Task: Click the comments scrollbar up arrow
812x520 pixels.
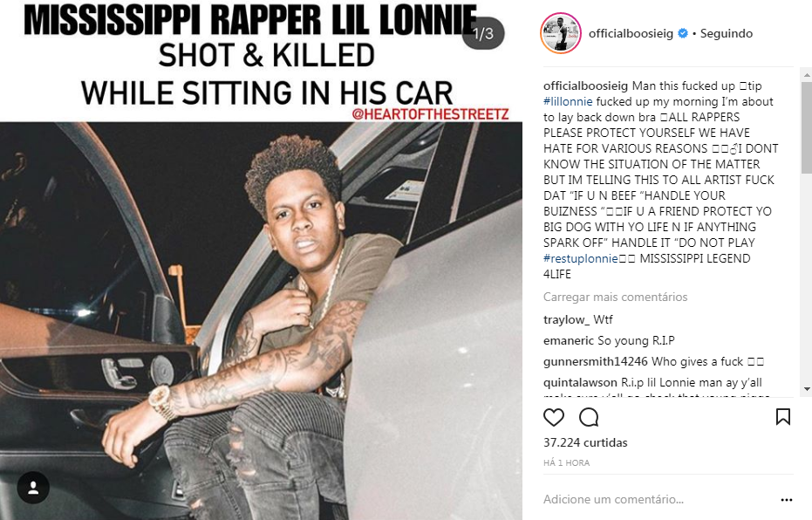Action: tap(806, 76)
